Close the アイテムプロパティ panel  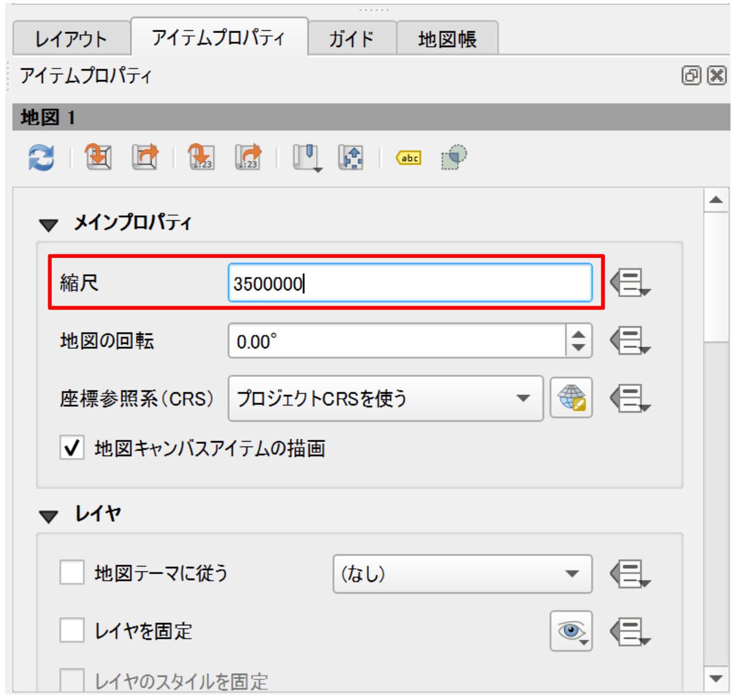pyautogui.click(x=717, y=75)
